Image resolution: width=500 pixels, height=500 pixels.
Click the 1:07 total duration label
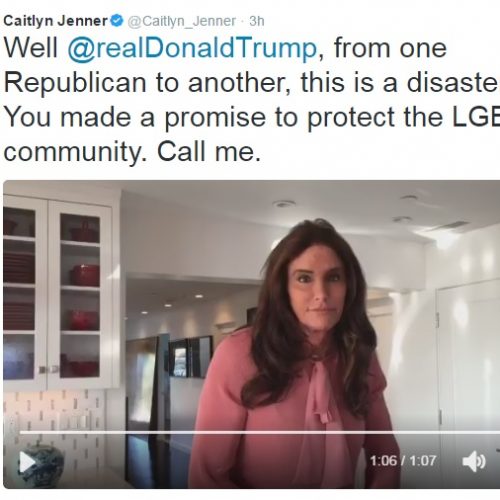(423, 461)
